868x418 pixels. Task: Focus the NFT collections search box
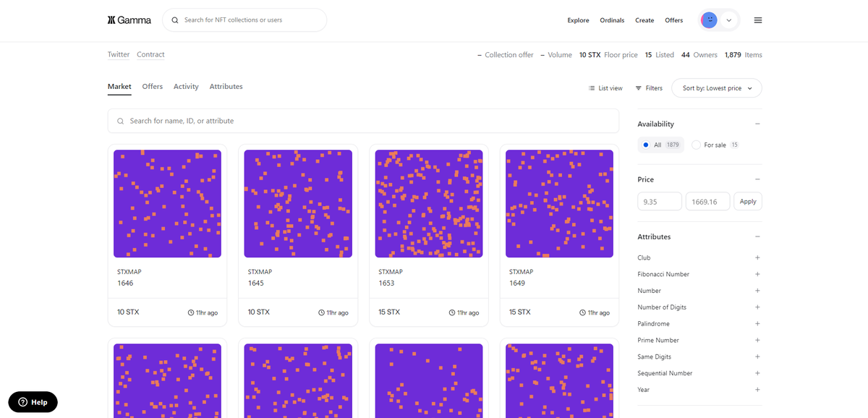244,20
